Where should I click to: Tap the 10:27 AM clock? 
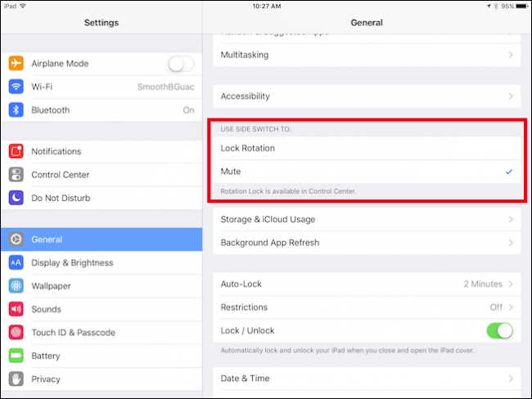pos(267,6)
